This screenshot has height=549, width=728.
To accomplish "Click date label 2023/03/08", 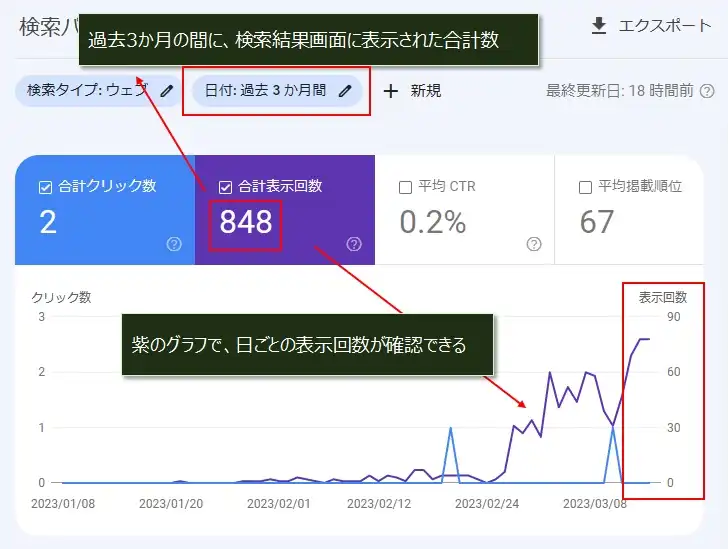I will coord(595,504).
